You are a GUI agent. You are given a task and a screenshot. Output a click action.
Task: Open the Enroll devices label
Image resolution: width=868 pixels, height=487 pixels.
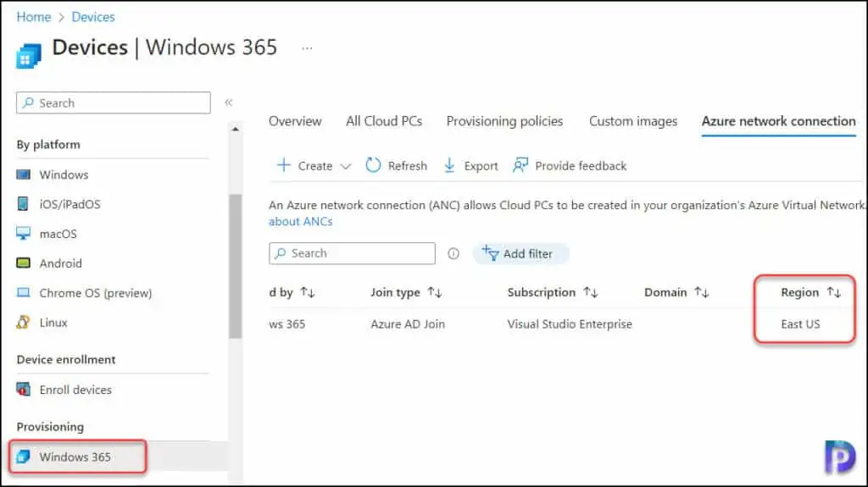[x=75, y=390]
